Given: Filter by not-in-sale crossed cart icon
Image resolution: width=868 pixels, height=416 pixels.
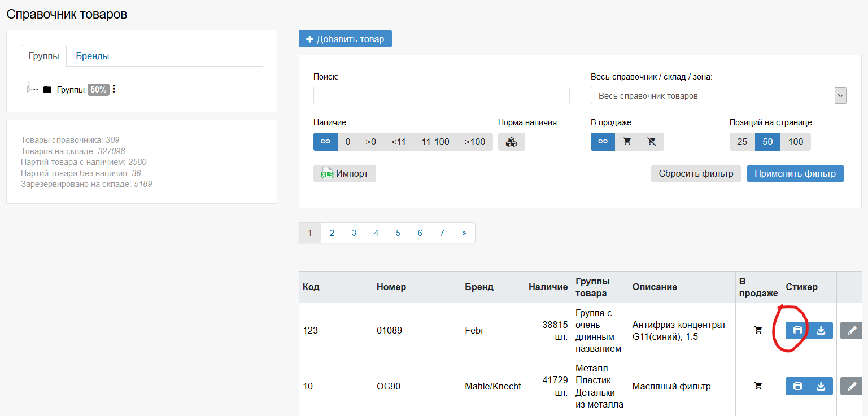Looking at the screenshot, I should click(651, 142).
